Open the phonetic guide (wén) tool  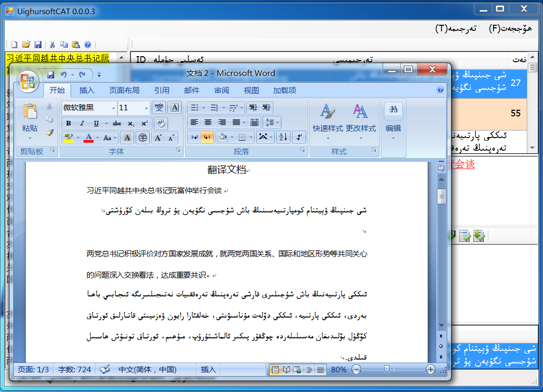(x=159, y=108)
